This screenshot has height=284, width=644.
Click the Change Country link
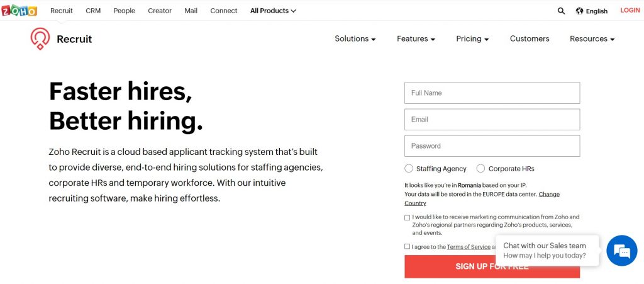(482, 198)
